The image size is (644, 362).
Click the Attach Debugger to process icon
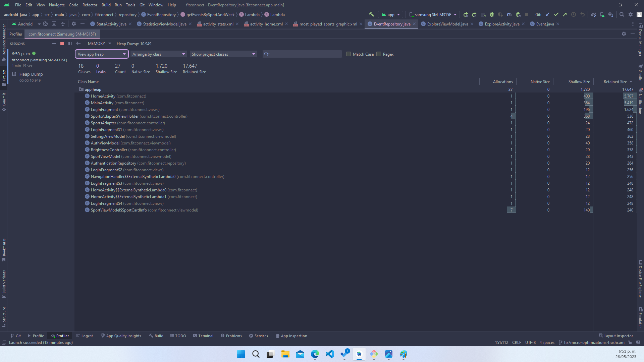518,14
